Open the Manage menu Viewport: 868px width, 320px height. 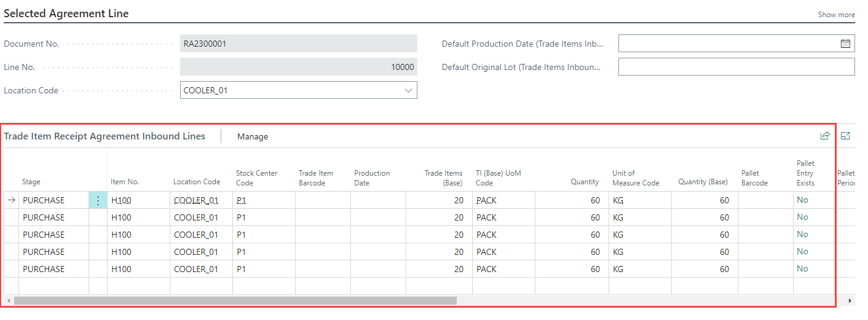253,136
